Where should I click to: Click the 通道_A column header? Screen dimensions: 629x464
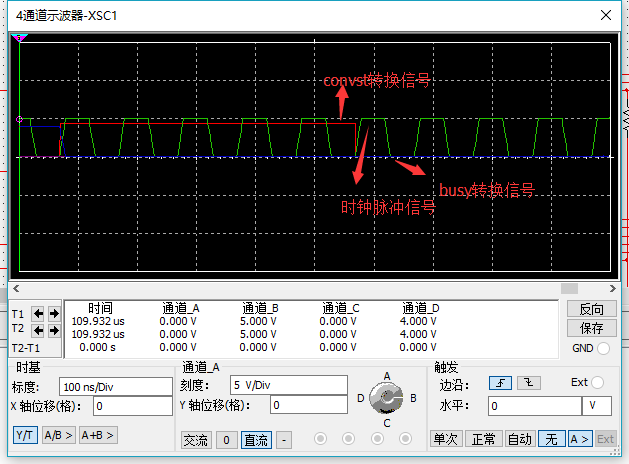coord(181,308)
